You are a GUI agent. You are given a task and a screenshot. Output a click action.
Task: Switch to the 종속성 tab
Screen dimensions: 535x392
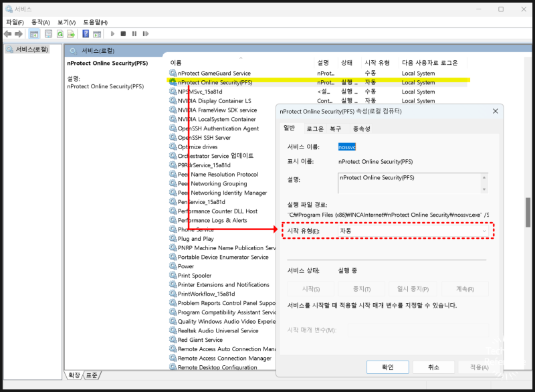(x=363, y=129)
